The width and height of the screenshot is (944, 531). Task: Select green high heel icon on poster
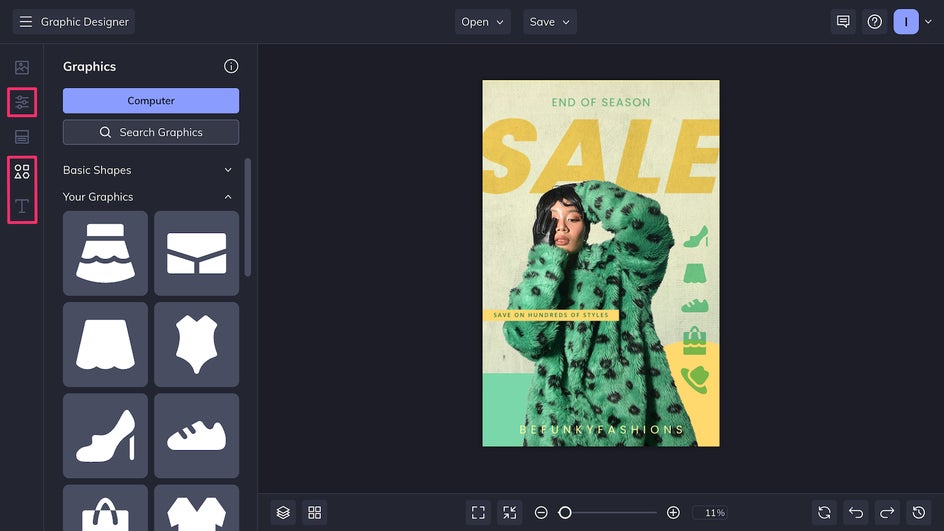(696, 237)
